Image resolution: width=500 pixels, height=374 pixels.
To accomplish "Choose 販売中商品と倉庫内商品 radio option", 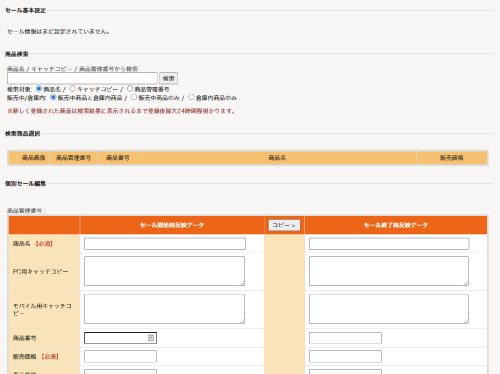I will [53, 97].
